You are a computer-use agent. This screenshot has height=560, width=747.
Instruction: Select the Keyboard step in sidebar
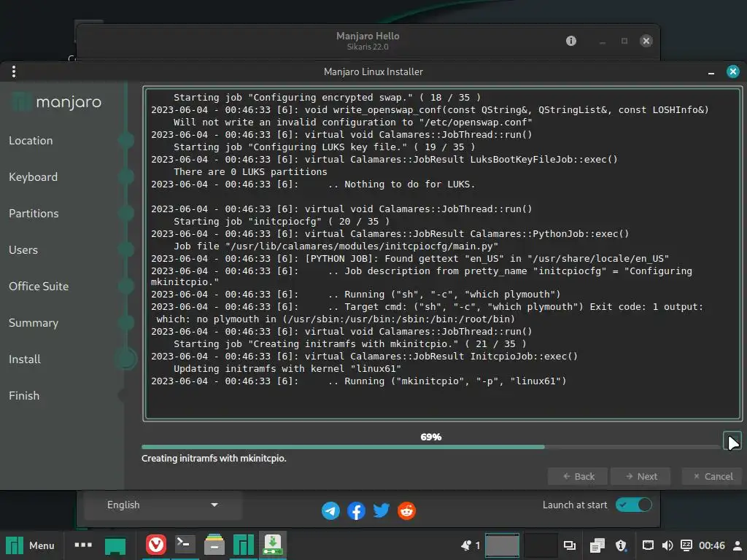(x=34, y=176)
